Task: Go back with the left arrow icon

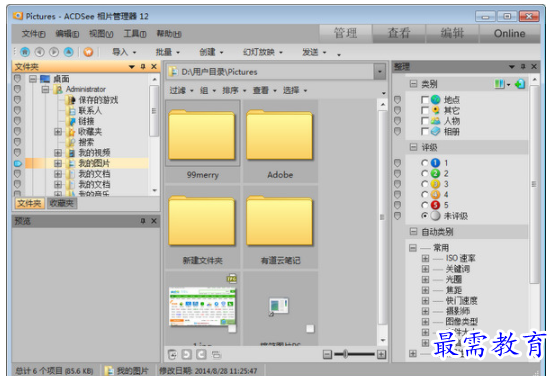Action: click(39, 52)
